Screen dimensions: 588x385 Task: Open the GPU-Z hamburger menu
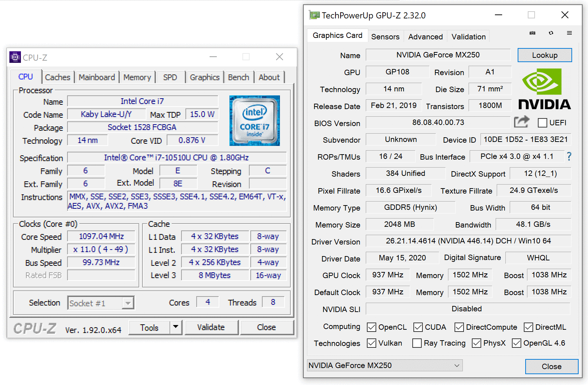pos(569,33)
